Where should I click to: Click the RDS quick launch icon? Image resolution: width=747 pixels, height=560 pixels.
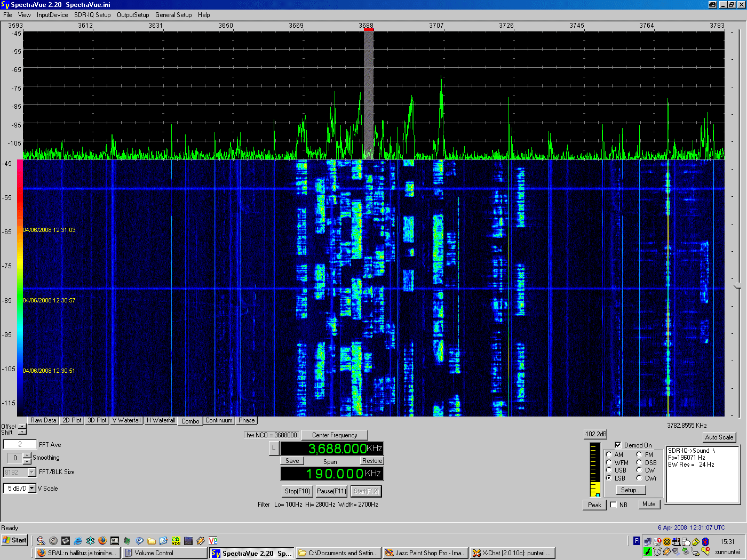(176, 541)
